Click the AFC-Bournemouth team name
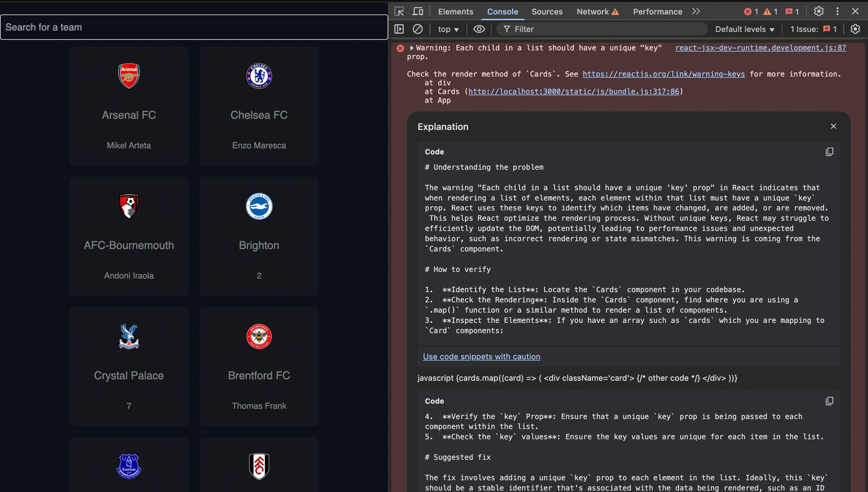The width and height of the screenshot is (868, 492). tap(129, 245)
